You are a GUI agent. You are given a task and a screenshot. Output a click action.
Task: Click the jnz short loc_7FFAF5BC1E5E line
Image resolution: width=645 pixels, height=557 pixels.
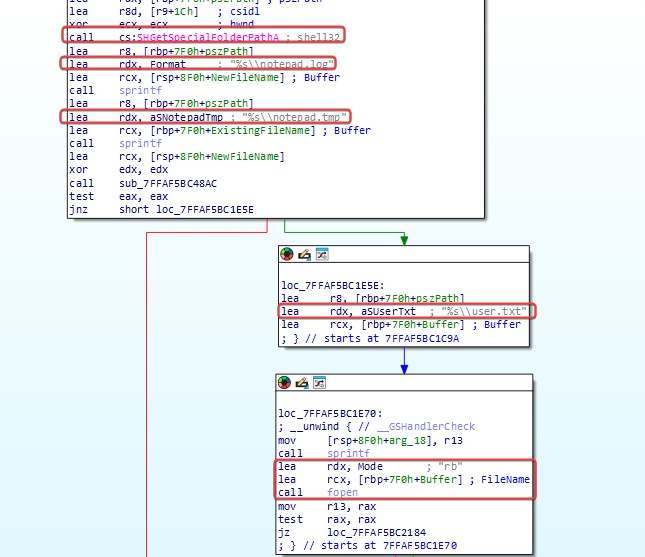pyautogui.click(x=161, y=209)
